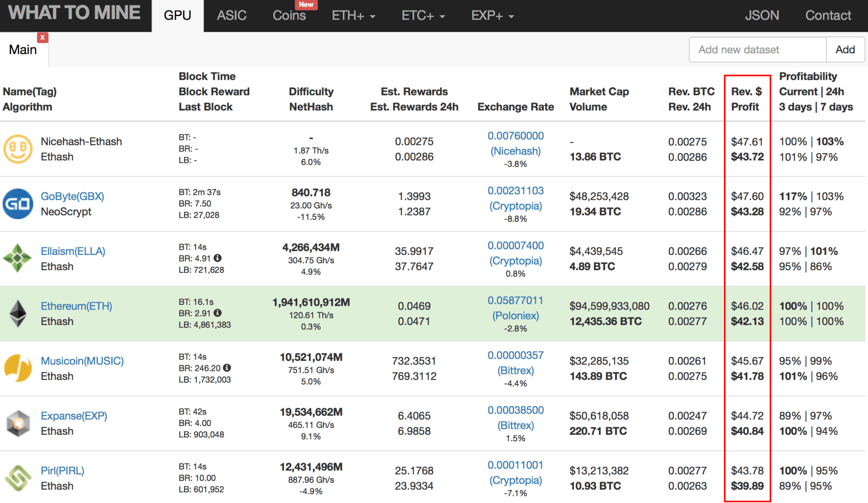The width and height of the screenshot is (868, 503).
Task: Click the Nicehash-Ethash name text
Action: (x=81, y=142)
